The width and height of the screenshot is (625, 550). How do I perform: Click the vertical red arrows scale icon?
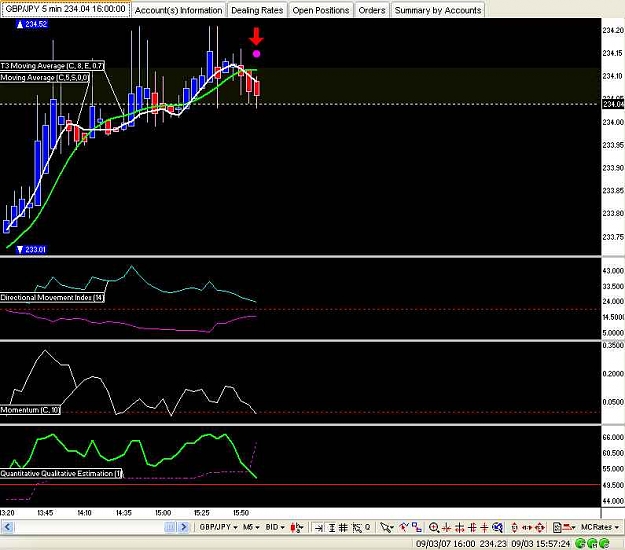click(514, 528)
